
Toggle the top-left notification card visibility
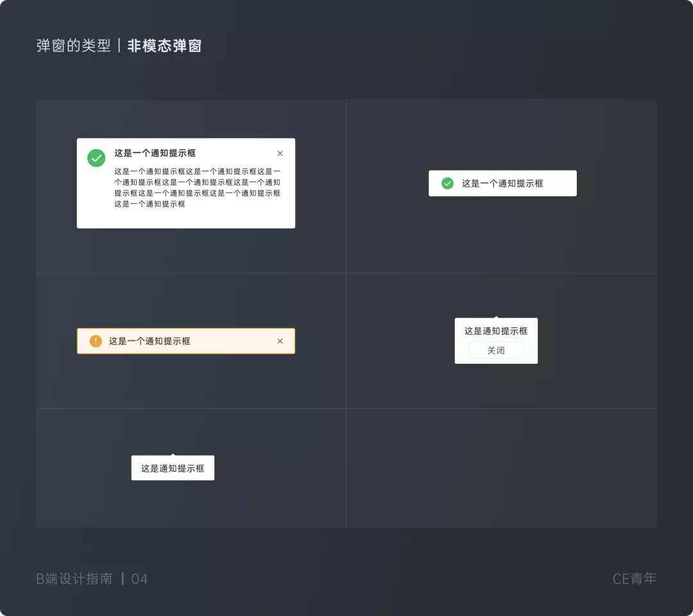pos(280,153)
